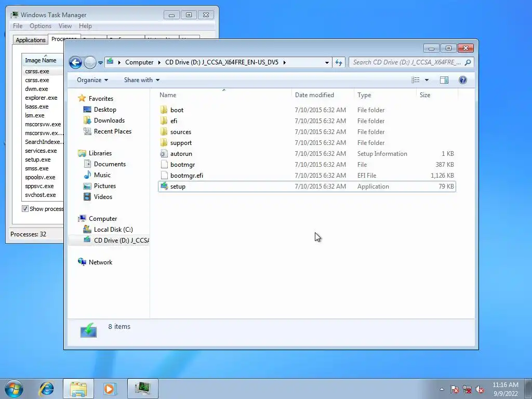Open the Action Center flag icon
The height and width of the screenshot is (399, 532).
click(455, 389)
